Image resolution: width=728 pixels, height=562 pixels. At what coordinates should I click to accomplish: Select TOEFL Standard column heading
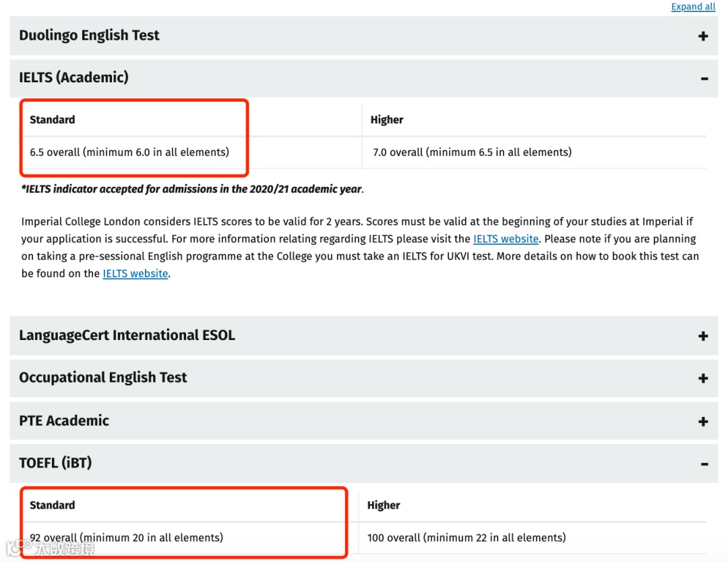(52, 505)
